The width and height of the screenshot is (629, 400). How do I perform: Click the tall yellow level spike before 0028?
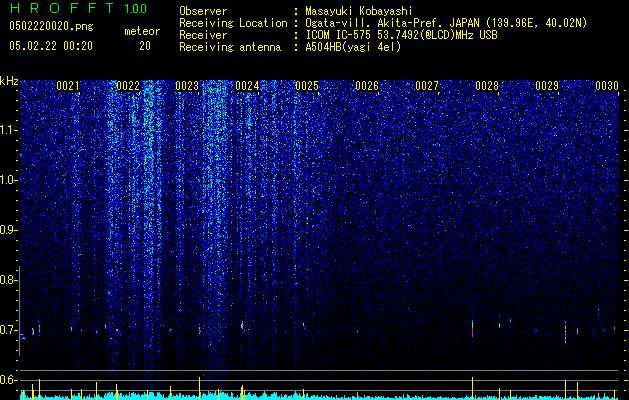tap(473, 388)
